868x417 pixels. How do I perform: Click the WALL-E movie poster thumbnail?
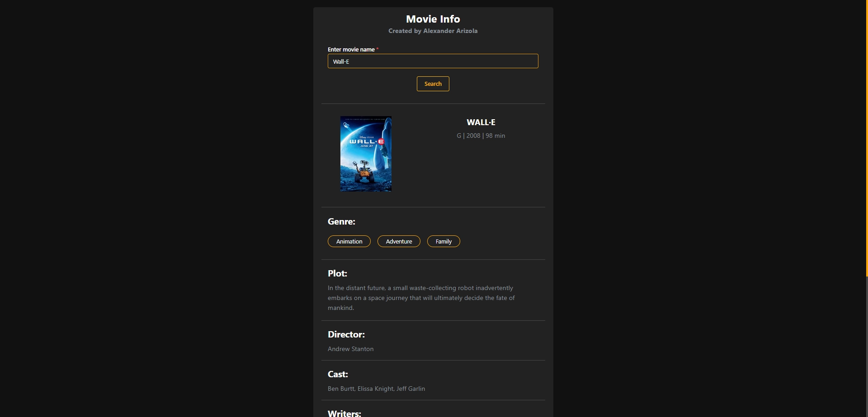click(x=366, y=154)
